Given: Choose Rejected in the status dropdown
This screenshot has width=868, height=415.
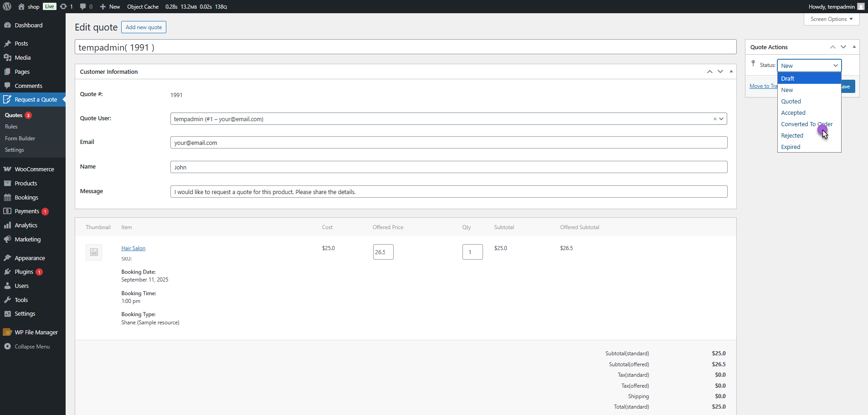Looking at the screenshot, I should [792, 135].
